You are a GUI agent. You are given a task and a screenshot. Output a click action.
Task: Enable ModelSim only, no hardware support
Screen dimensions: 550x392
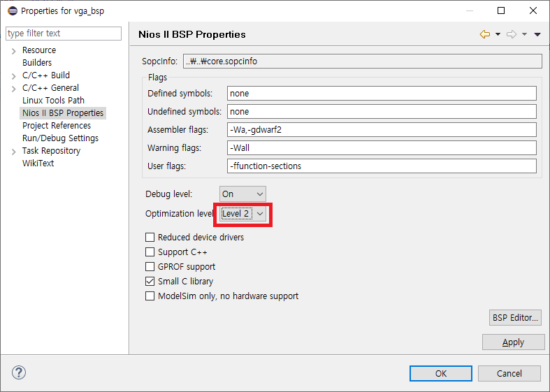point(150,296)
